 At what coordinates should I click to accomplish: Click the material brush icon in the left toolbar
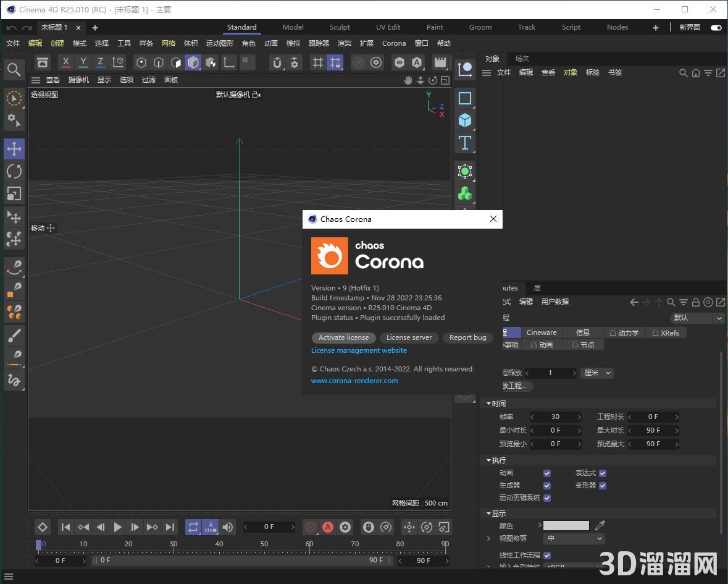point(14,336)
